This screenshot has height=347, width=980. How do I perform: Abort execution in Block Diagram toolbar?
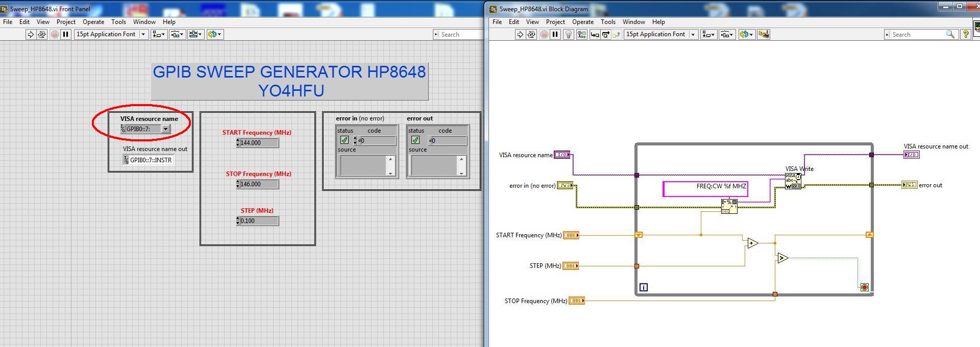[x=544, y=34]
